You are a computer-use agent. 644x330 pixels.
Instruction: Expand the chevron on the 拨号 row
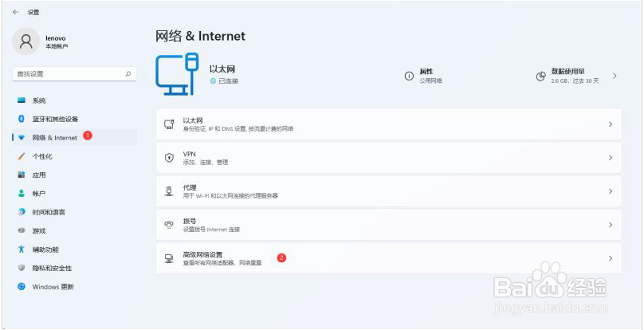pyautogui.click(x=611, y=225)
